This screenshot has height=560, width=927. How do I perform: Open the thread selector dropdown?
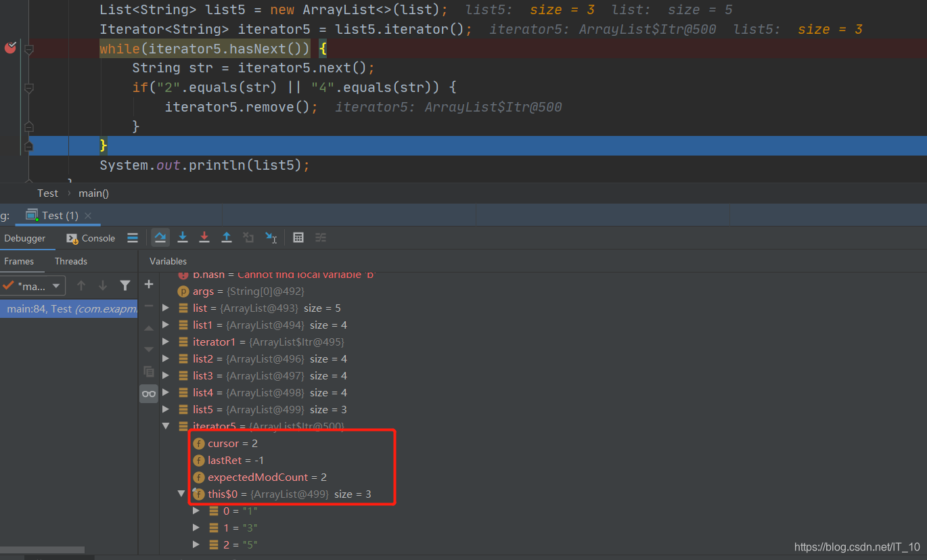[33, 286]
